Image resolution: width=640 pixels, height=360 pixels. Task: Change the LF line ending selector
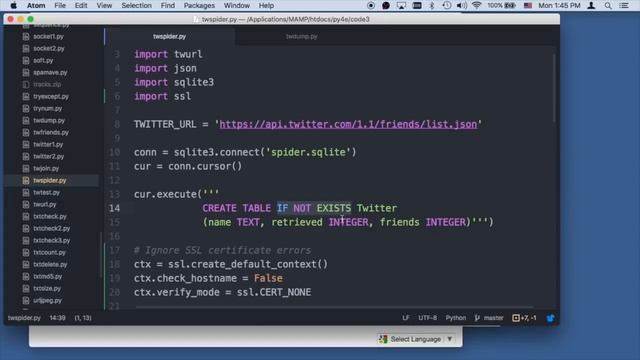coord(406,318)
